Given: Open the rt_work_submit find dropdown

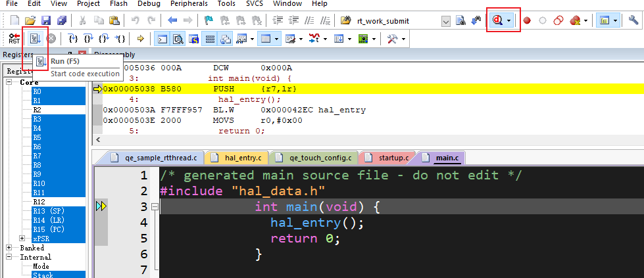Looking at the screenshot, I should 446,21.
